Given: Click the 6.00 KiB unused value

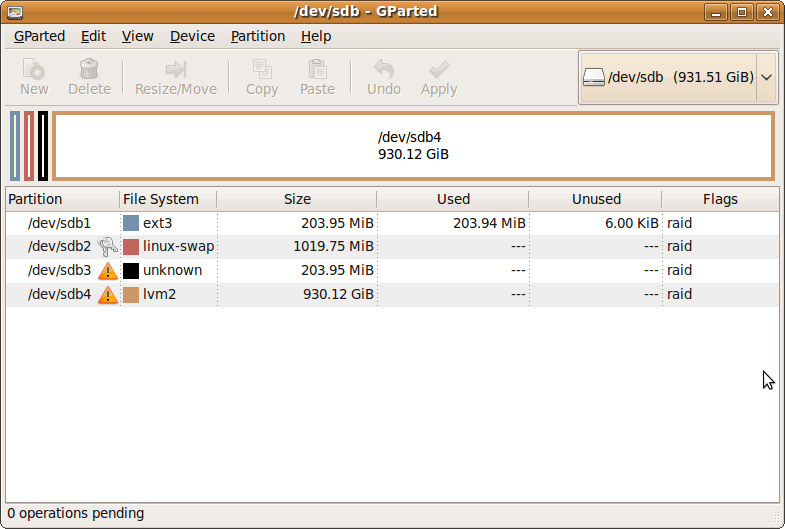Looking at the screenshot, I should coord(632,223).
